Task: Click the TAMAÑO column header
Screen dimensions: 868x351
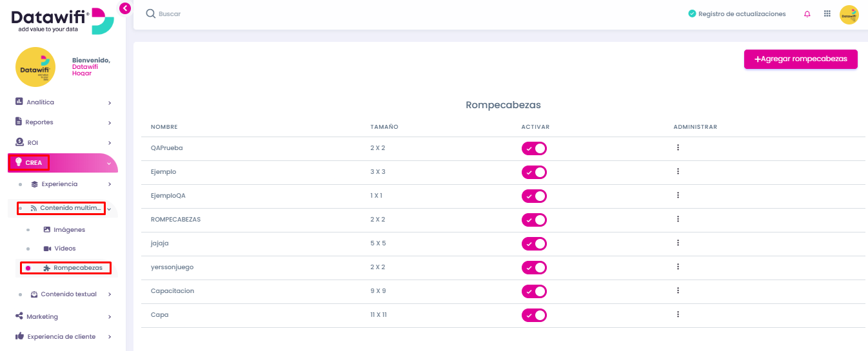Action: tap(384, 127)
